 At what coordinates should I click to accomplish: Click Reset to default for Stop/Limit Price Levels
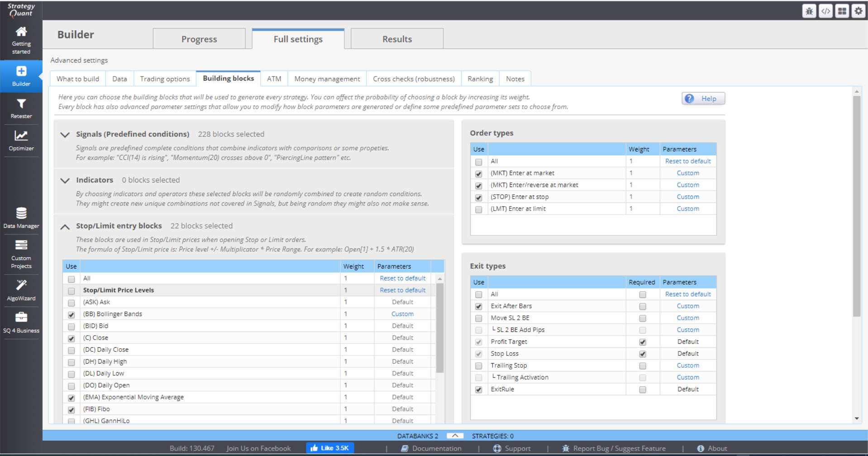tap(402, 290)
